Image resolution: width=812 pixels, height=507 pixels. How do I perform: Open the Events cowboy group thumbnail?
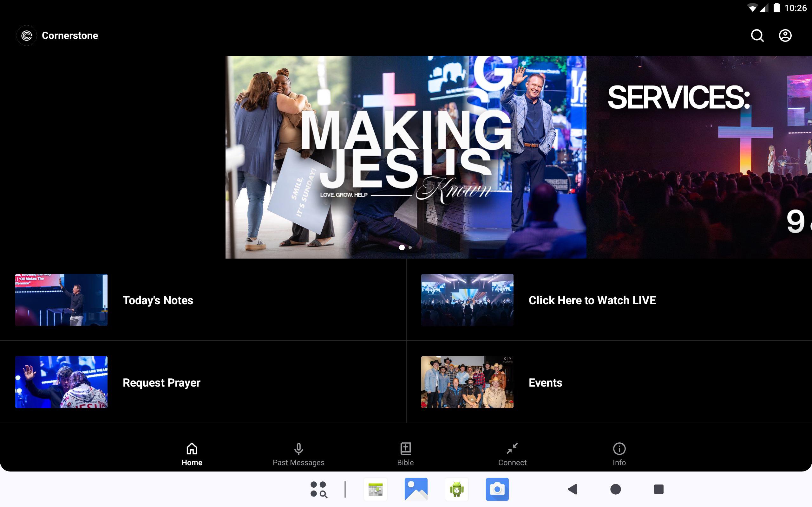pyautogui.click(x=467, y=382)
